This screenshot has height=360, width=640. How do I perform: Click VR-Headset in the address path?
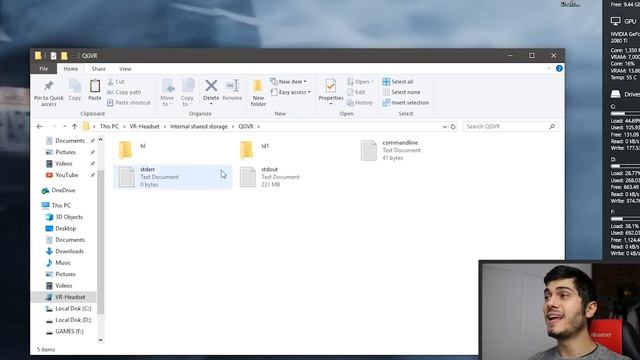[144, 127]
